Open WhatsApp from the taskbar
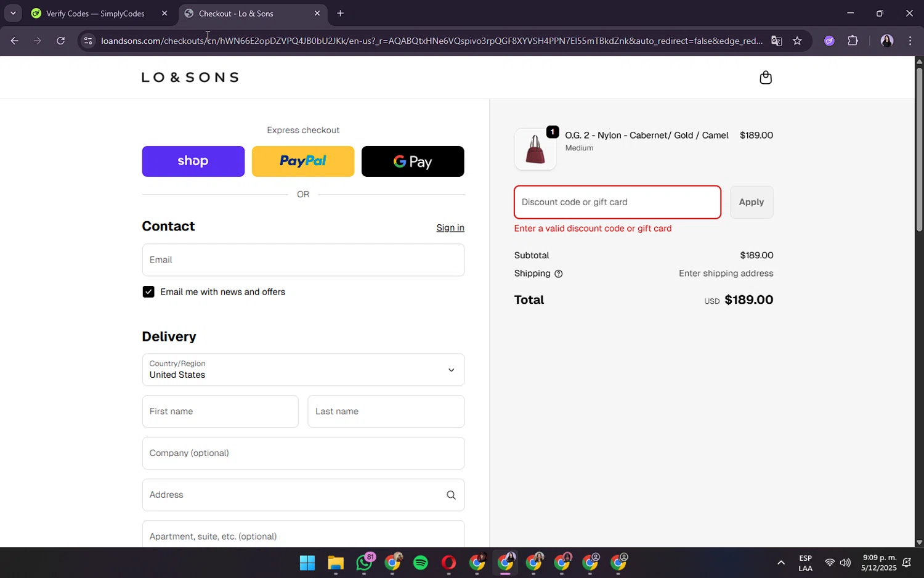This screenshot has height=578, width=924. 364,563
